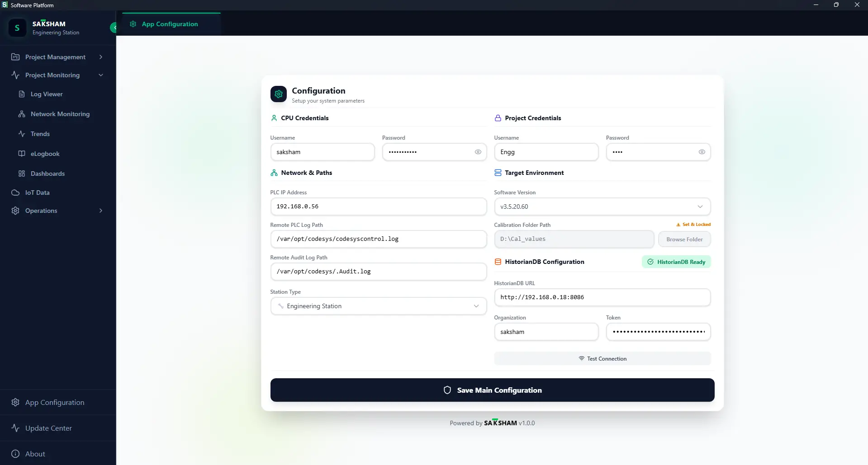Click the Test Connection button
Viewport: 868px width, 465px height.
[602, 358]
